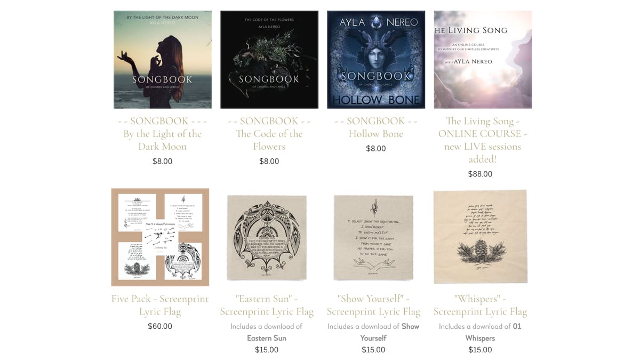The image size is (640, 364).
Task: Open "Show Yourself" - Screenprint Lyric Flag title
Action: point(373,305)
